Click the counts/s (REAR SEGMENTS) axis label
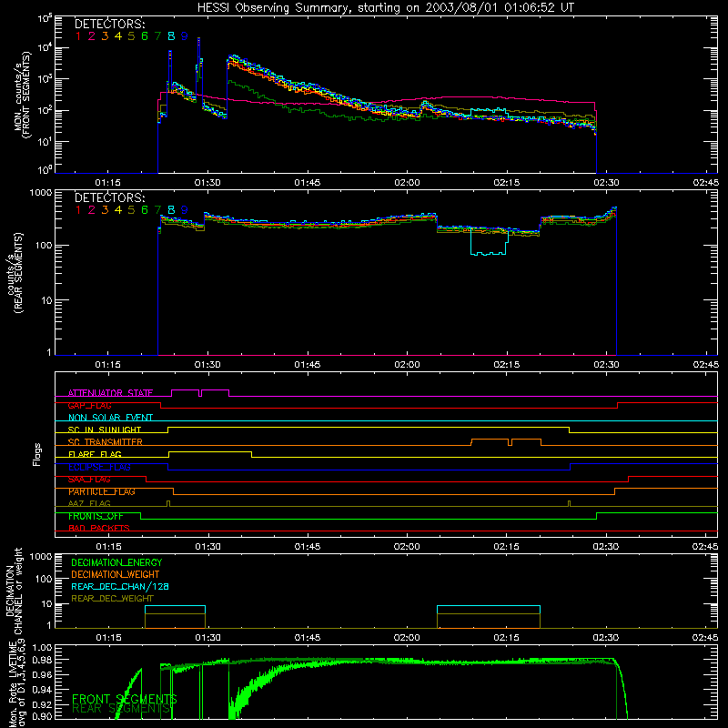 (15, 274)
